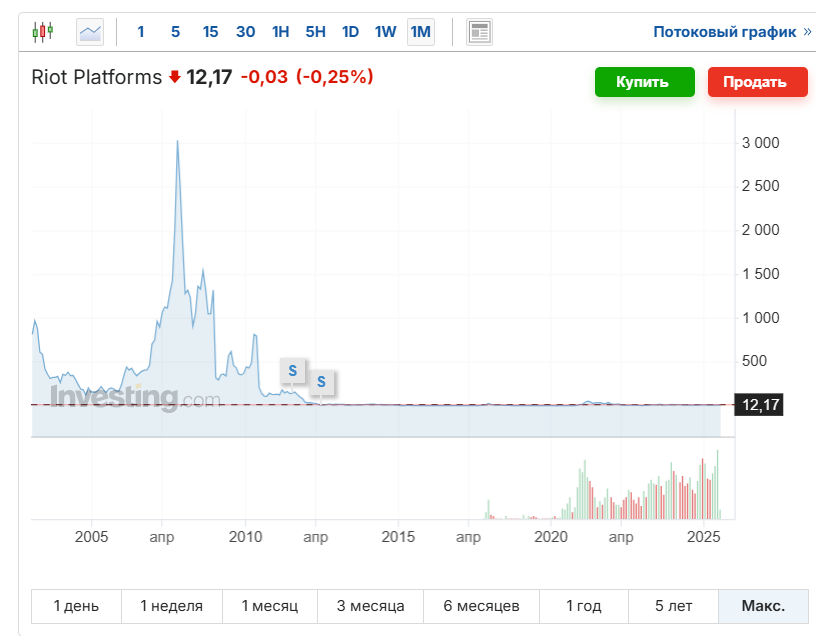Screen dimensions: 816x636
Task: Switch to candlestick chart type icon
Action: click(43, 32)
